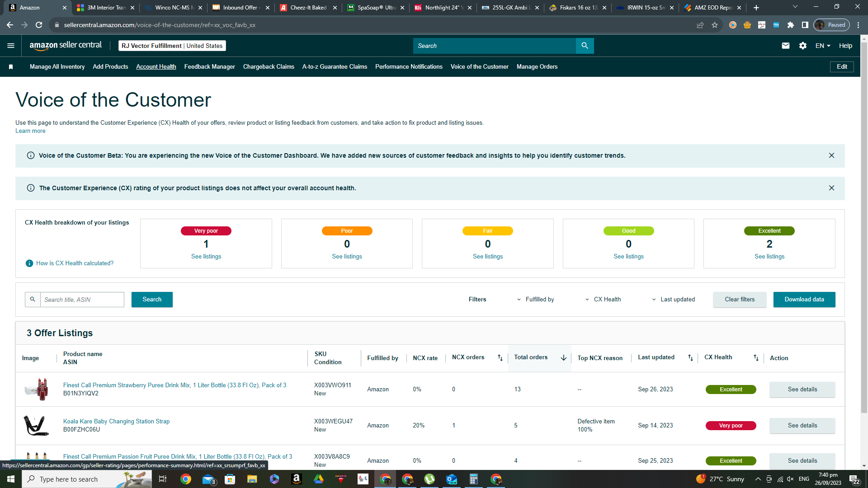Open the Chrome tab search chevron
868x488 pixels.
pos(795,7)
